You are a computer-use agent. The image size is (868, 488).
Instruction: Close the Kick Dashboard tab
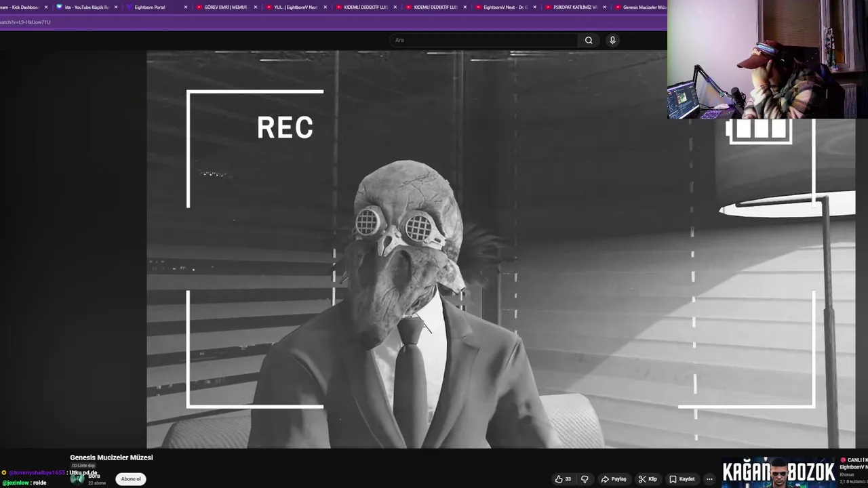(46, 7)
